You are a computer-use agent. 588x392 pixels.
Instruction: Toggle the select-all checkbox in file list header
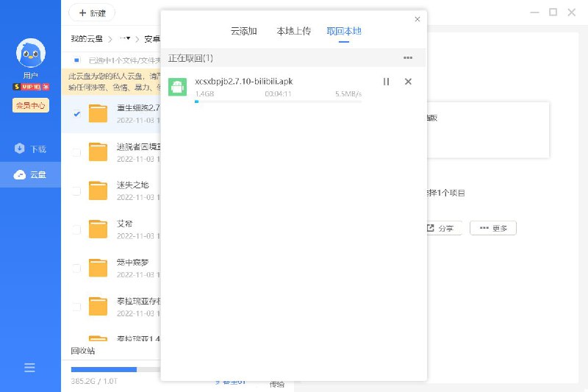76,60
